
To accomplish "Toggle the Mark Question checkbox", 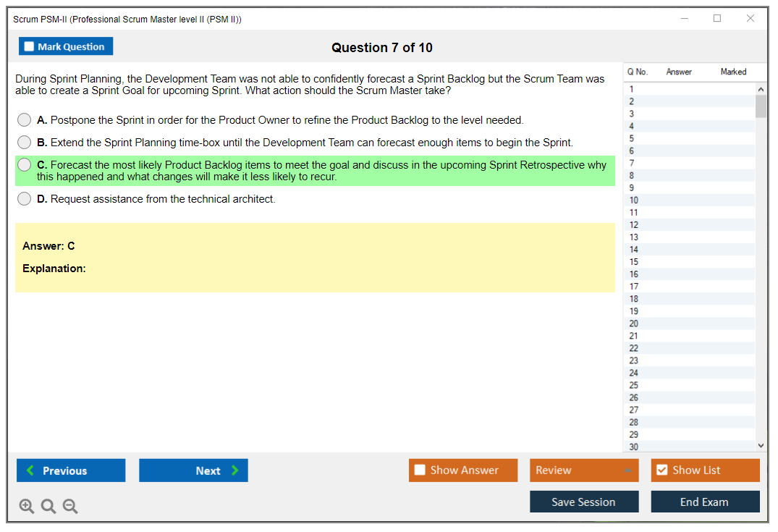I will click(30, 47).
